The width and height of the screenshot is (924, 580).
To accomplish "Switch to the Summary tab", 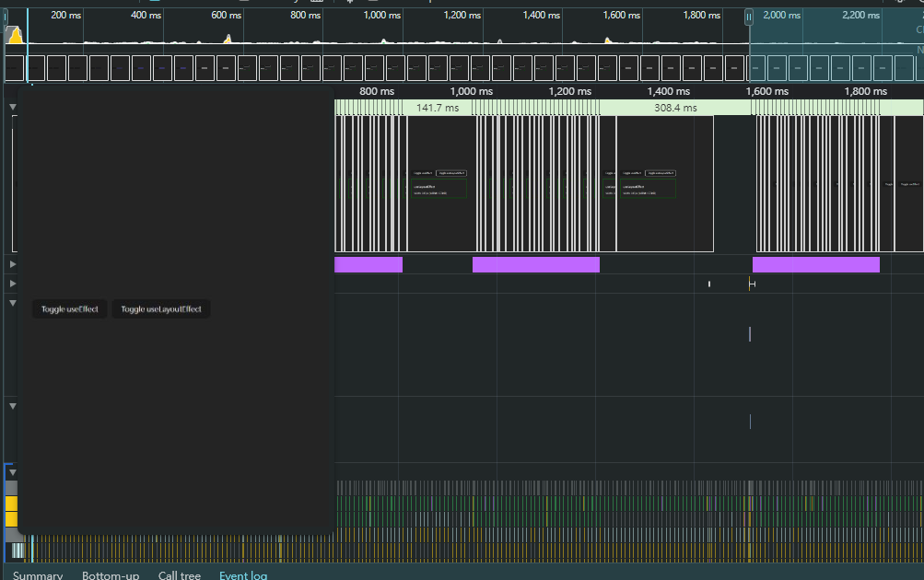I will [x=38, y=574].
